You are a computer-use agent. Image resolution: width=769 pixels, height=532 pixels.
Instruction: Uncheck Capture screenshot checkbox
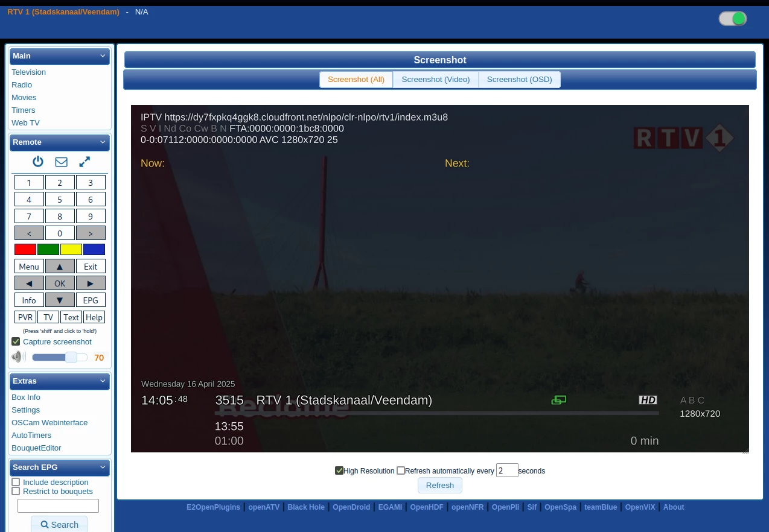coord(16,342)
